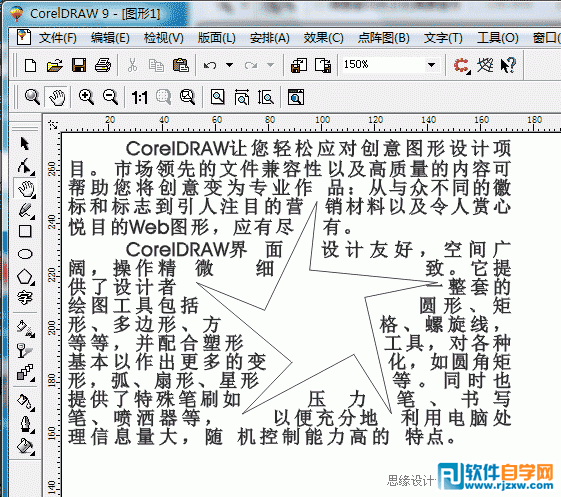Click the Import icon
Image resolution: width=561 pixels, height=497 pixels.
299,65
